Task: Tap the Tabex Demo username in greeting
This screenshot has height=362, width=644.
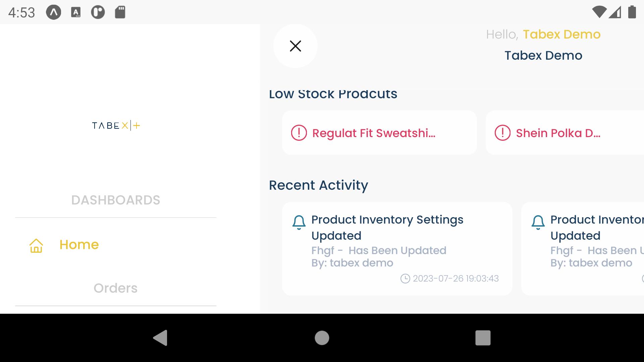Action: [x=561, y=34]
